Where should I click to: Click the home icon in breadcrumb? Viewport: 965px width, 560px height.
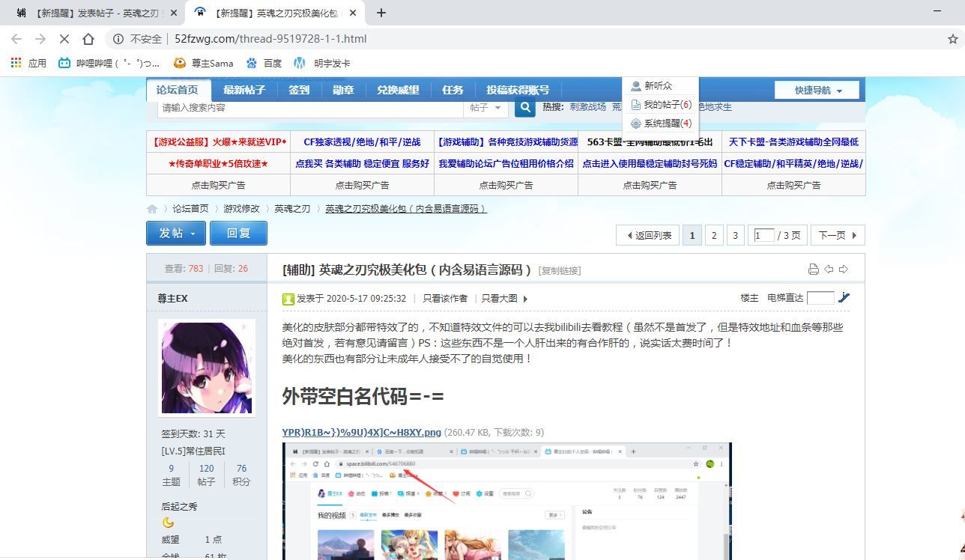tap(152, 209)
